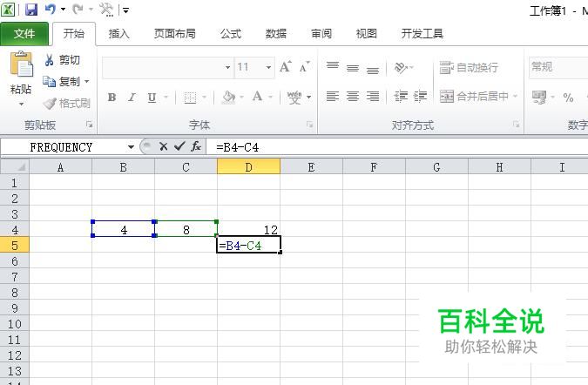This screenshot has height=385, width=588.
Task: Switch to the 公式 Formulas tab
Action: [x=231, y=34]
